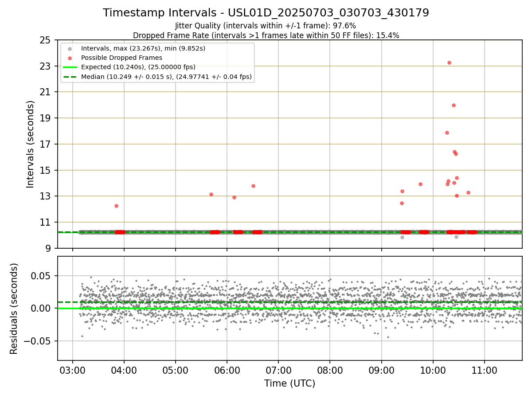532x399 pixels.
Task: Click the legend entry "Median (10.249 +/- 0.015 s)"
Action: point(166,77)
